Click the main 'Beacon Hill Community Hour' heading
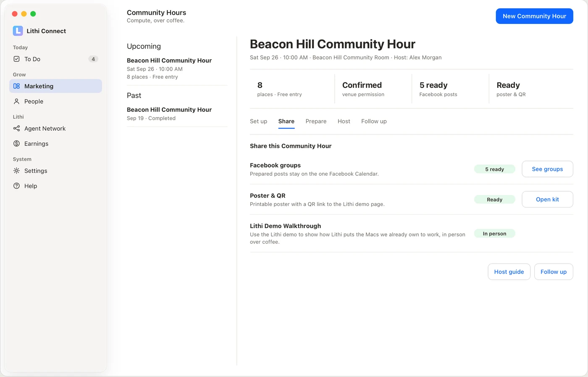Image resolution: width=588 pixels, height=377 pixels. (333, 44)
